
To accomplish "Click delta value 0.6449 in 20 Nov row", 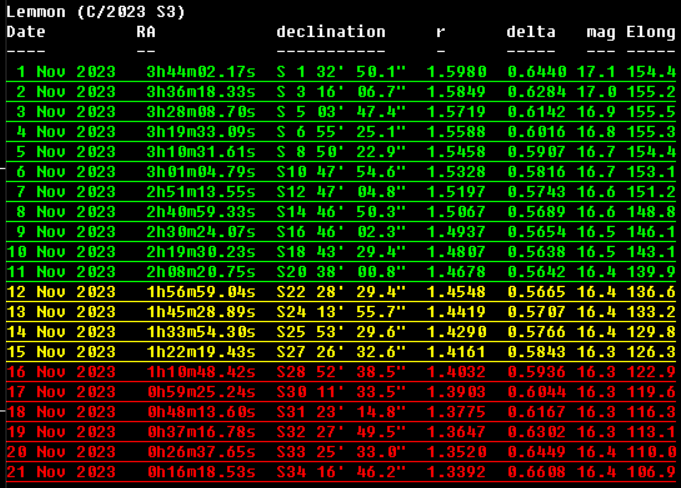I will point(536,452).
